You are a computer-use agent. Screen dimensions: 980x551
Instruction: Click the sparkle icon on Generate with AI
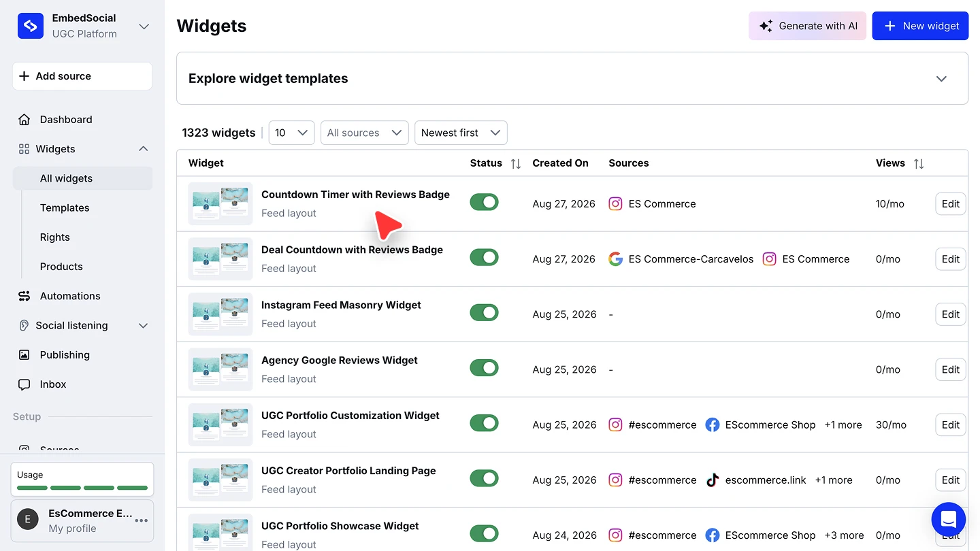click(x=766, y=26)
